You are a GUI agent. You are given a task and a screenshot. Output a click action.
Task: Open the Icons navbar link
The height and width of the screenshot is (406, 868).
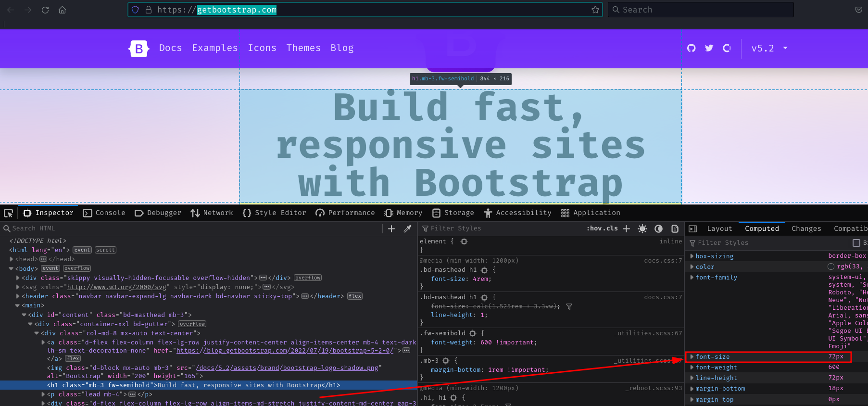[x=262, y=48]
